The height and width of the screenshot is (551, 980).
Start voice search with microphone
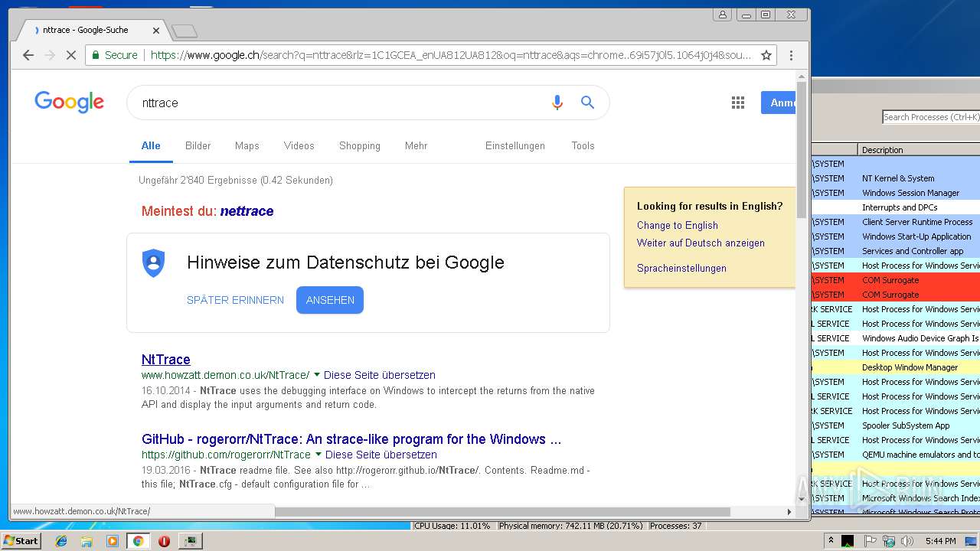click(557, 103)
